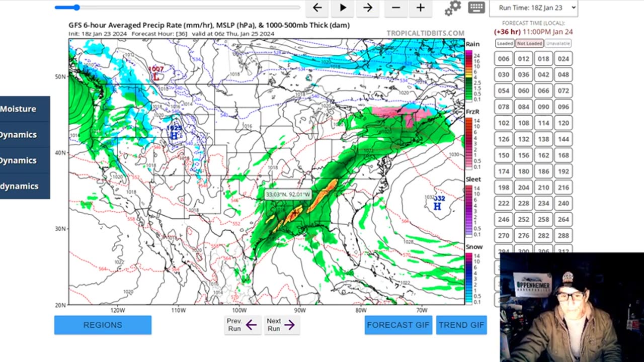
Task: Select forecast hour 054
Action: pos(504,91)
